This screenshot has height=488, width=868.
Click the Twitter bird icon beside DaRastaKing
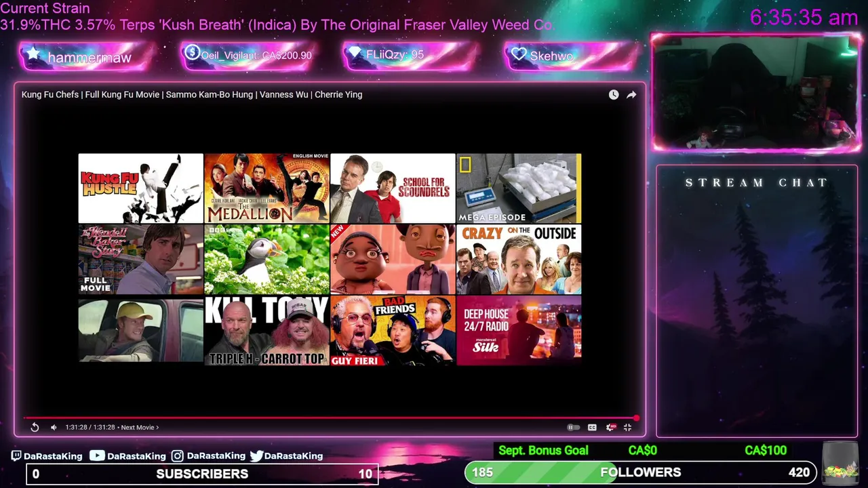point(256,456)
